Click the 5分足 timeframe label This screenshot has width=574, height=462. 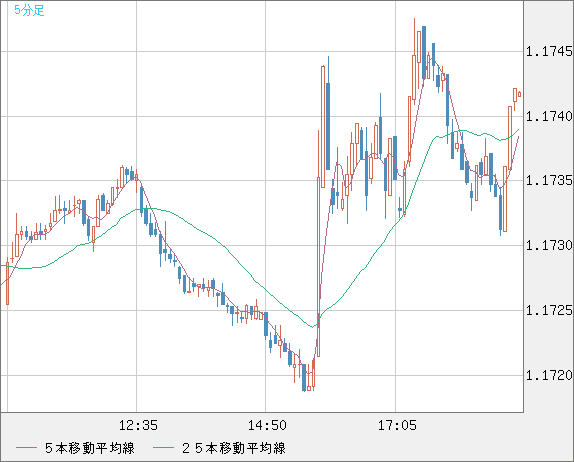[x=29, y=10]
